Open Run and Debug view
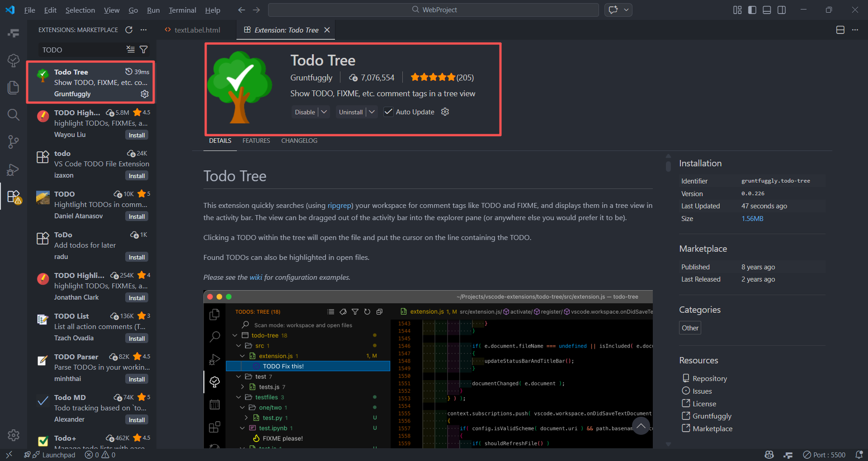This screenshot has height=461, width=868. tap(14, 169)
